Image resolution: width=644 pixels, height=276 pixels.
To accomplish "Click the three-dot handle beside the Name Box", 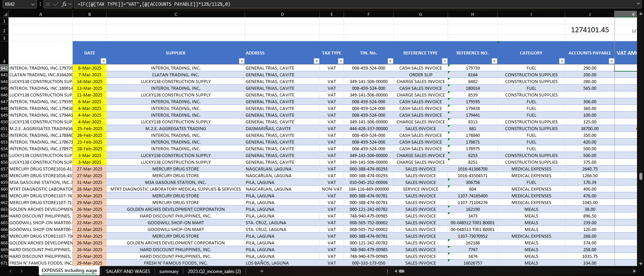I will (40, 4).
